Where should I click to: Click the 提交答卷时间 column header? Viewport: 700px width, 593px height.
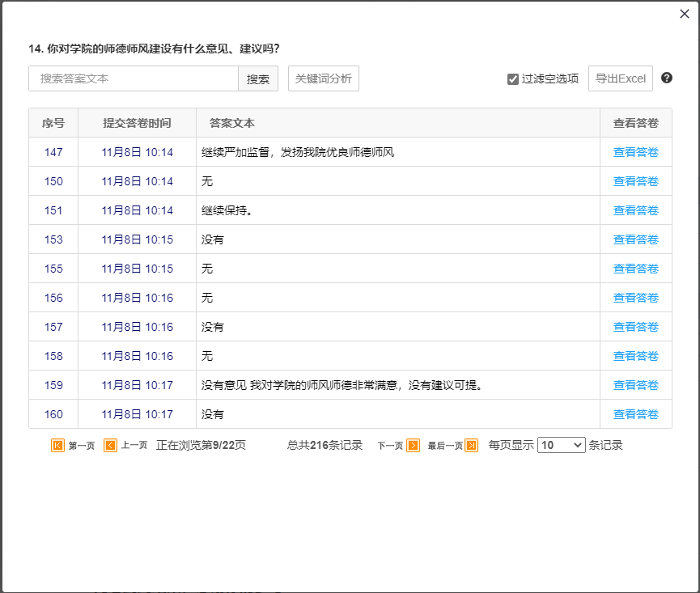pos(137,123)
